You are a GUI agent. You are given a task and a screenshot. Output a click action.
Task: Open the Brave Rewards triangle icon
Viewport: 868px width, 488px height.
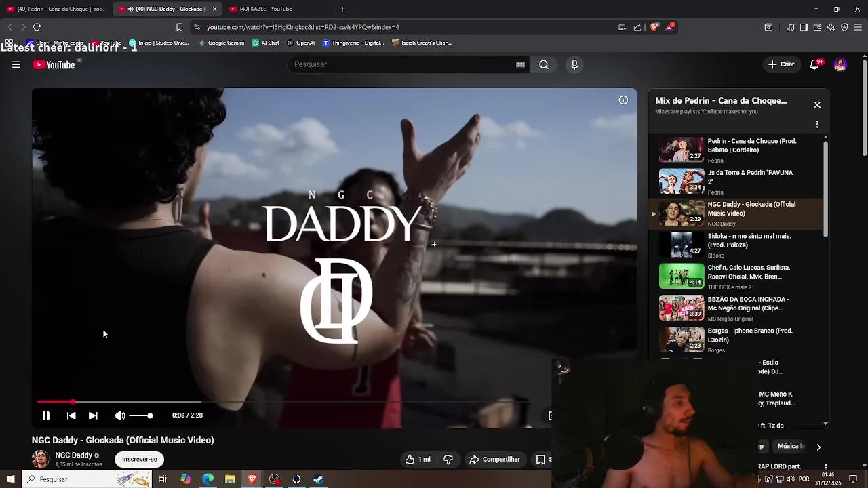click(x=670, y=27)
